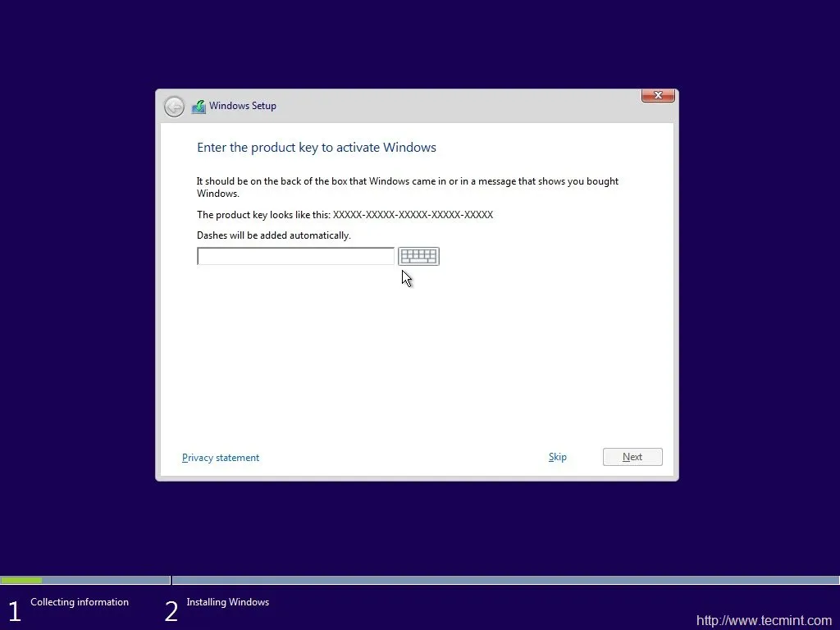The image size is (840, 630).
Task: Click Skip to bypass product key entry
Action: pos(557,457)
